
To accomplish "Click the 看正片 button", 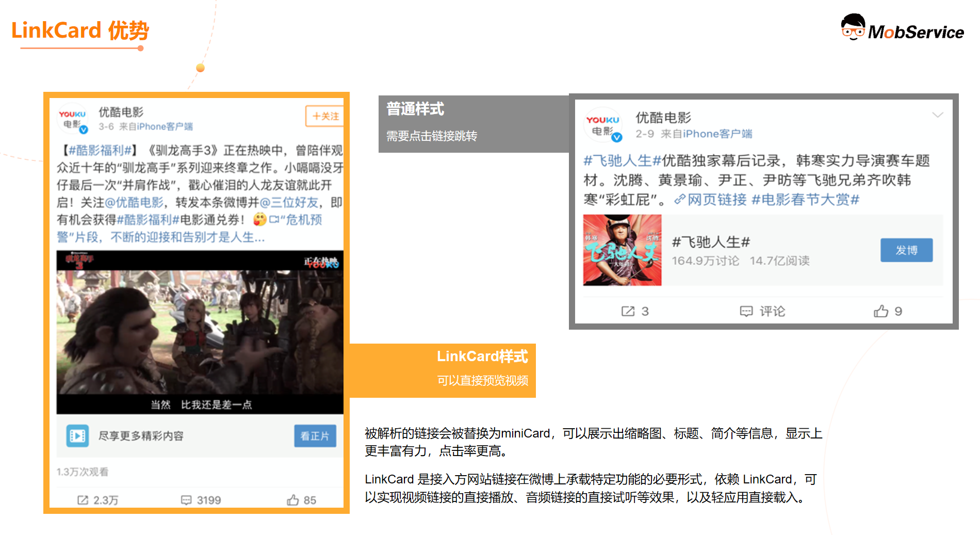I will (x=315, y=436).
